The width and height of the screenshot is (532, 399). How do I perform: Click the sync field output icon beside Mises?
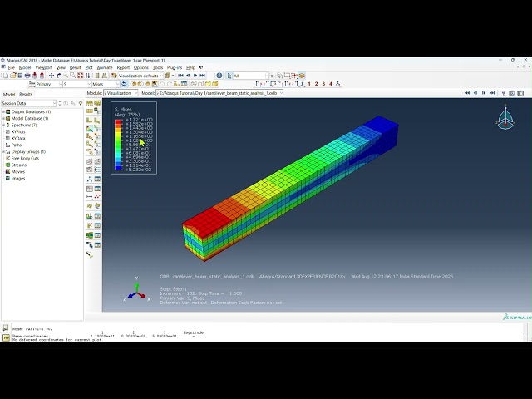(124, 84)
